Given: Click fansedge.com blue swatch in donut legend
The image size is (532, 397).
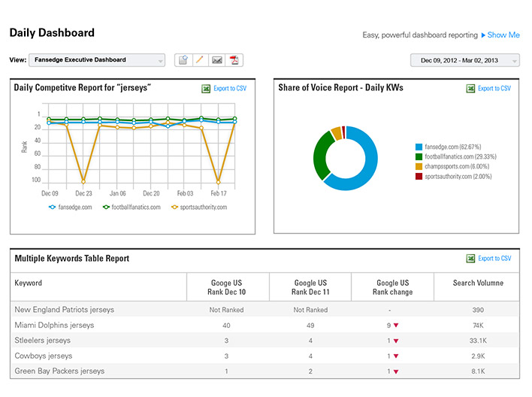Looking at the screenshot, I should click(x=419, y=147).
